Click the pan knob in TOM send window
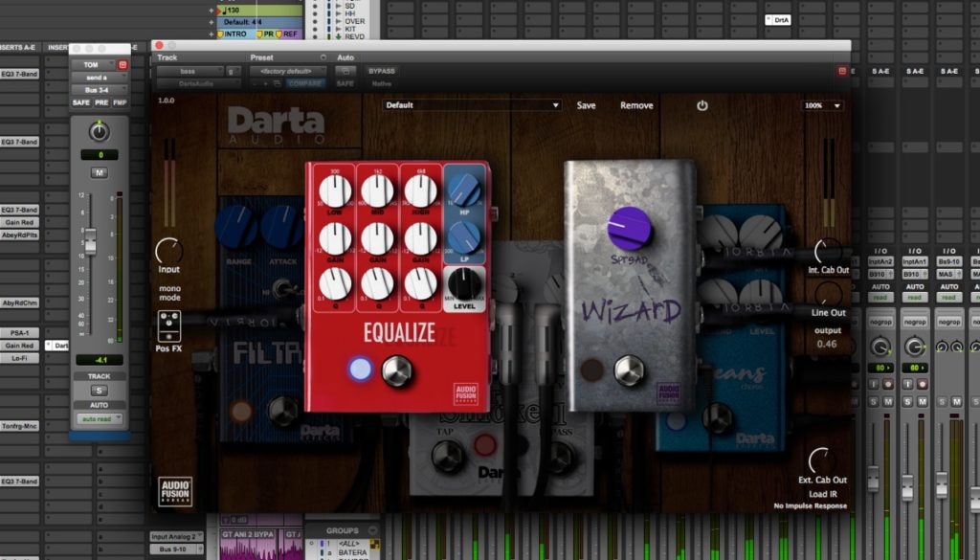The image size is (980, 560). pos(99,132)
